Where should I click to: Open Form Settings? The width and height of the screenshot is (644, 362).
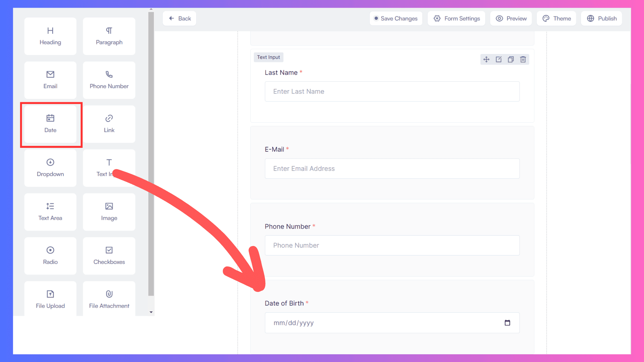pyautogui.click(x=457, y=18)
